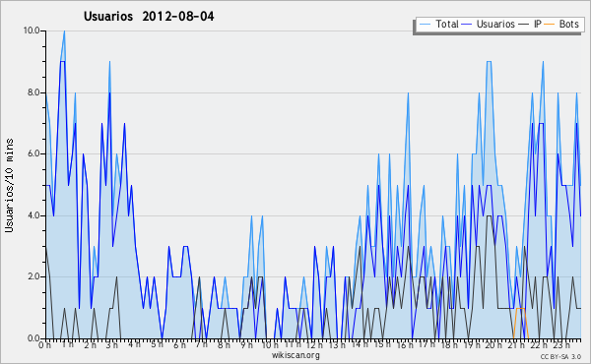591x364 pixels.
Task: Click the '2 h' x-axis label
Action: pos(90,345)
